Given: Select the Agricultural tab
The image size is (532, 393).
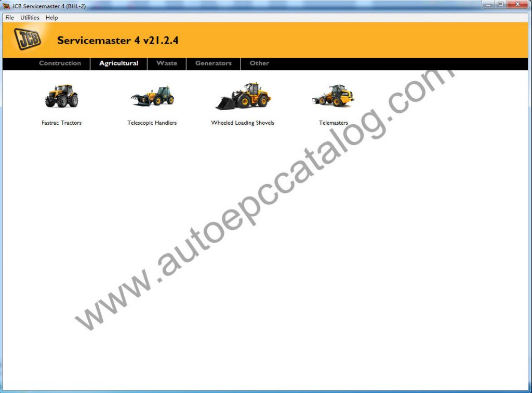Looking at the screenshot, I should coord(119,63).
